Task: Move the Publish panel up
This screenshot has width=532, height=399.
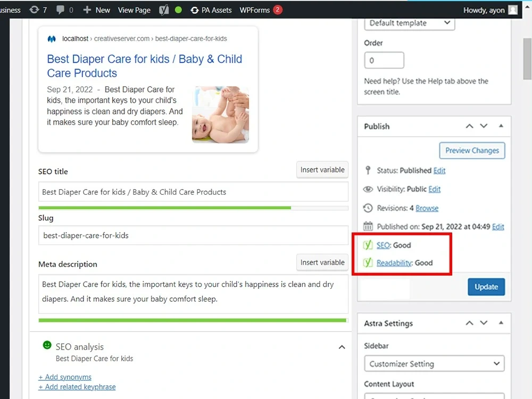Action: click(x=469, y=126)
